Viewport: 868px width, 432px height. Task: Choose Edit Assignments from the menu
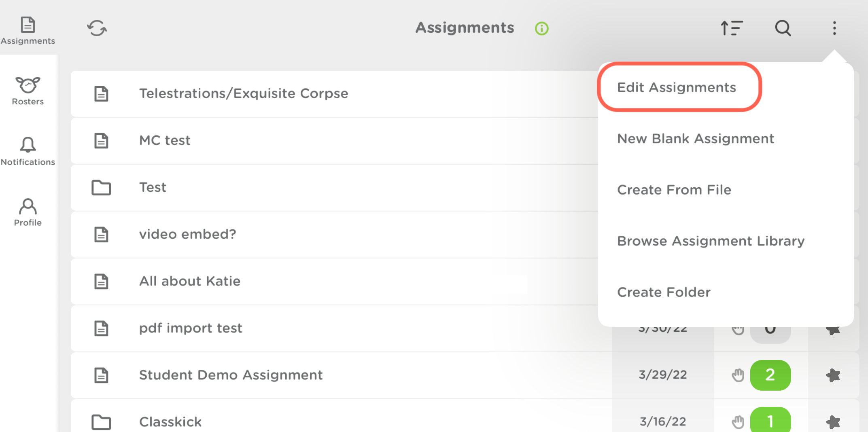pos(676,87)
